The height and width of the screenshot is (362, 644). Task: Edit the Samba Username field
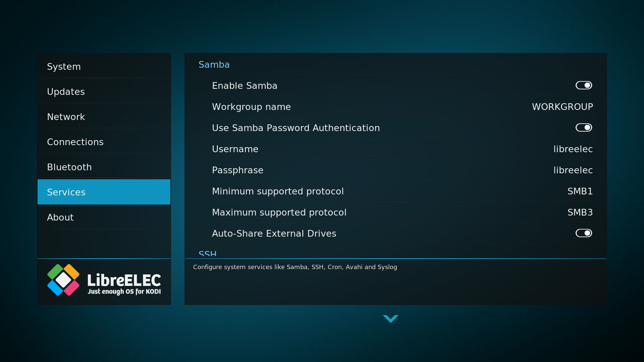(573, 149)
